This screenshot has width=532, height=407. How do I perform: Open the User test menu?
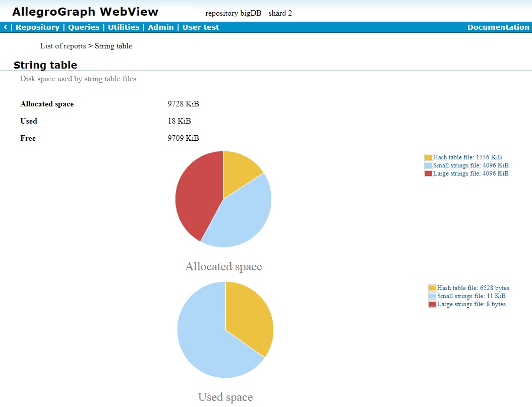point(201,27)
